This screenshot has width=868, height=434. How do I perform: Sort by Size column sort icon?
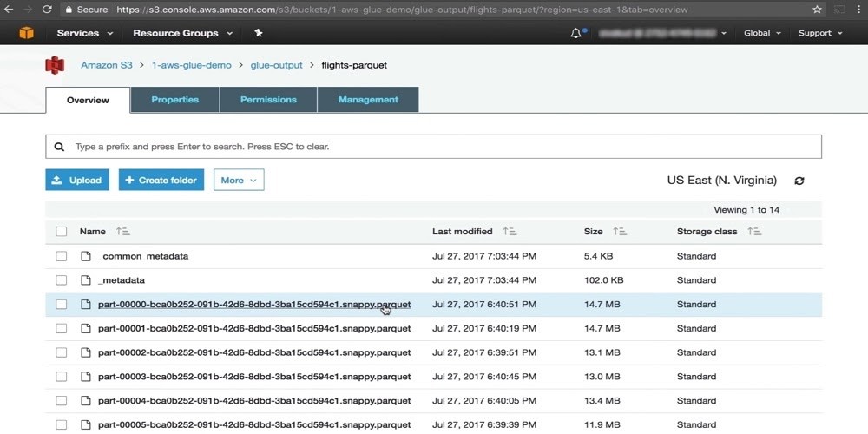(620, 232)
